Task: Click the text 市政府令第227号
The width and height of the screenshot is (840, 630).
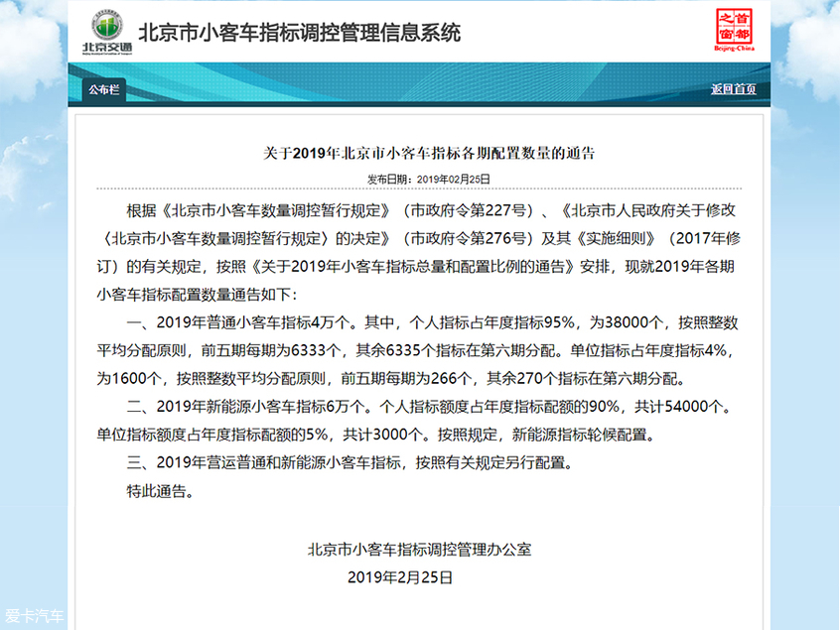Action: click(x=469, y=210)
